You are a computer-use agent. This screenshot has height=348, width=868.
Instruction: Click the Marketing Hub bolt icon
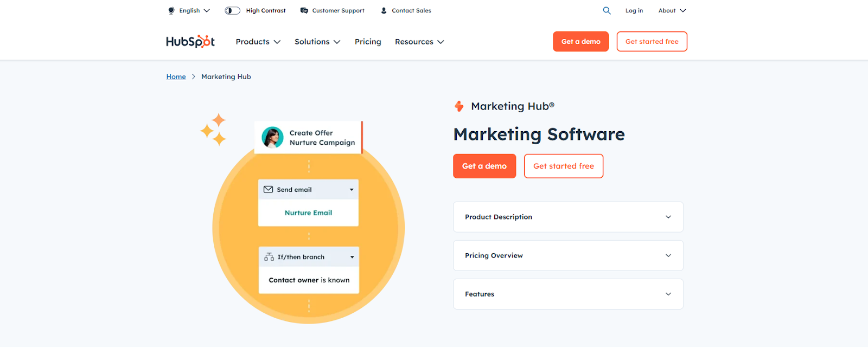click(x=459, y=106)
